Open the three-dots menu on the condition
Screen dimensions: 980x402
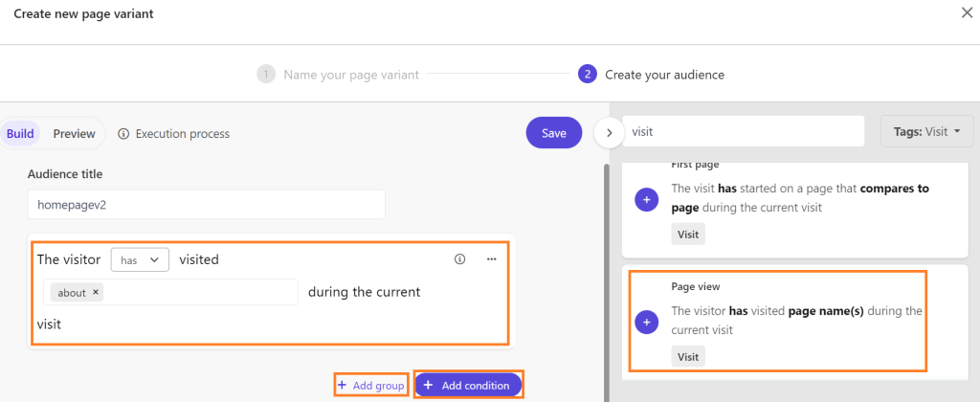(x=492, y=258)
